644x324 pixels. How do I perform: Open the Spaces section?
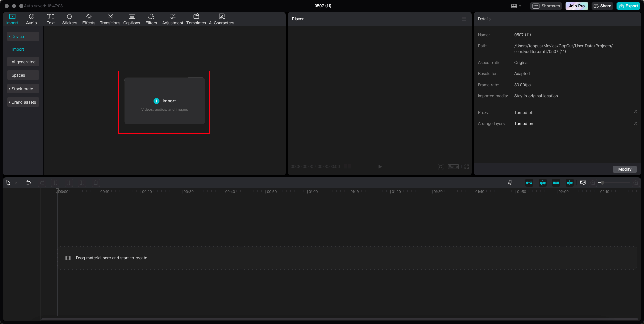pyautogui.click(x=23, y=75)
